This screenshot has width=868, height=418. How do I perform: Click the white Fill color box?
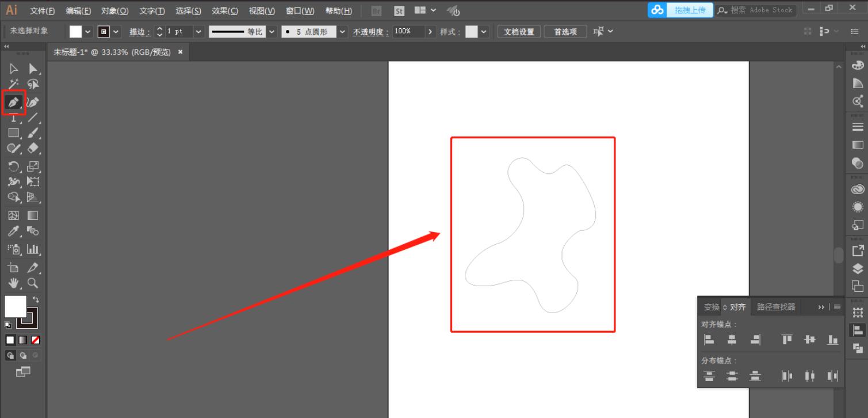[15, 306]
